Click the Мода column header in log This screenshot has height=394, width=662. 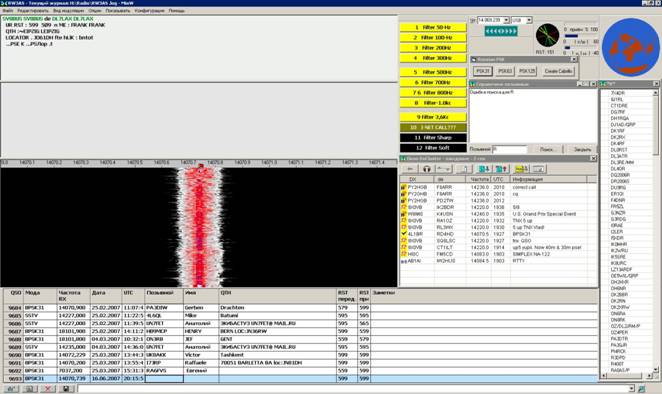40,296
